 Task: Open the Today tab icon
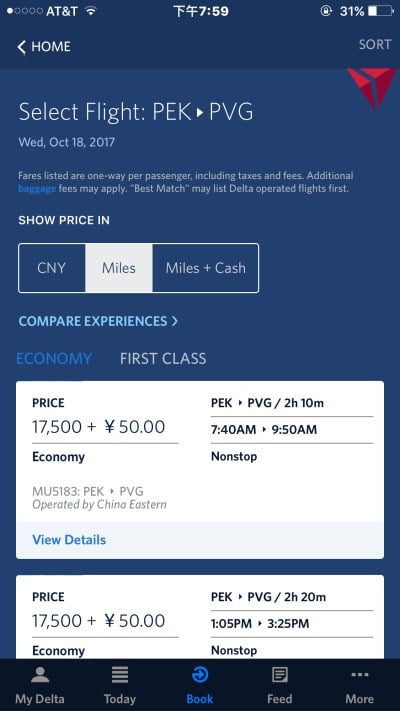120,675
